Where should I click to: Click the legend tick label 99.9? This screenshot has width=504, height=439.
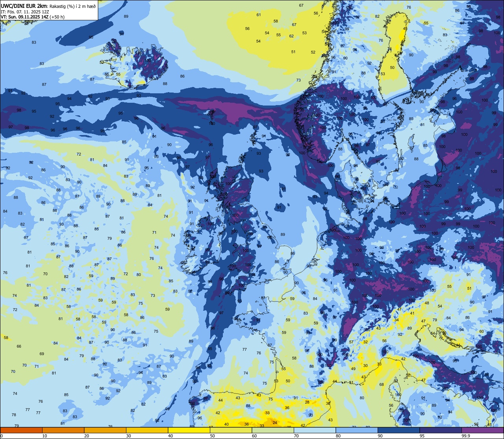[466, 436]
